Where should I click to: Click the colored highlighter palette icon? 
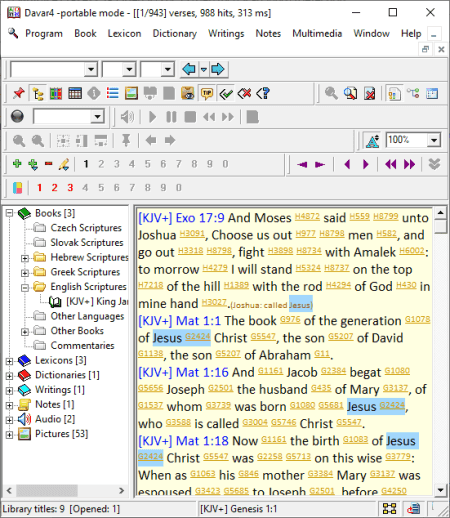click(17, 187)
